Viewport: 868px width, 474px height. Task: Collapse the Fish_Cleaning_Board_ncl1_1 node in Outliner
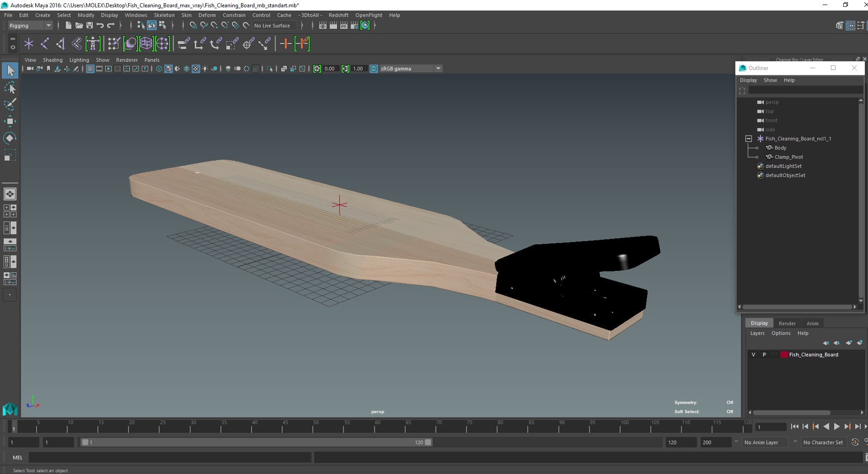point(749,139)
